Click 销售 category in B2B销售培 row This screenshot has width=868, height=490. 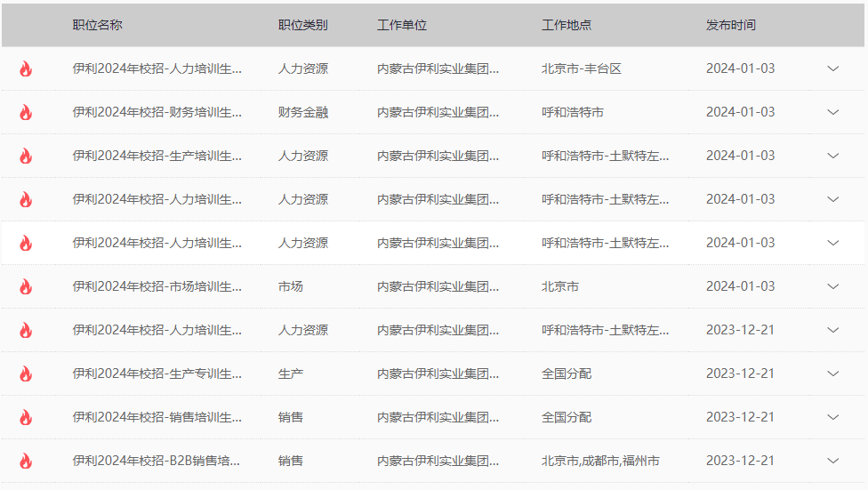coord(291,462)
